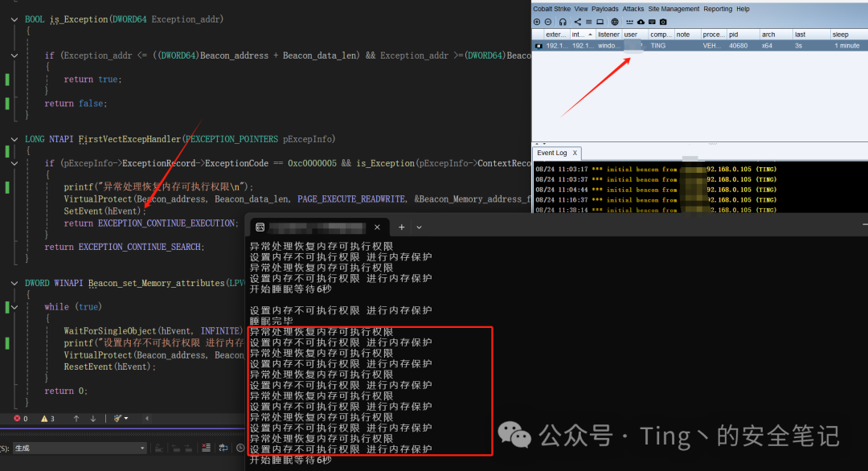Sort by external column header
This screenshot has height=471, width=868.
(x=555, y=35)
